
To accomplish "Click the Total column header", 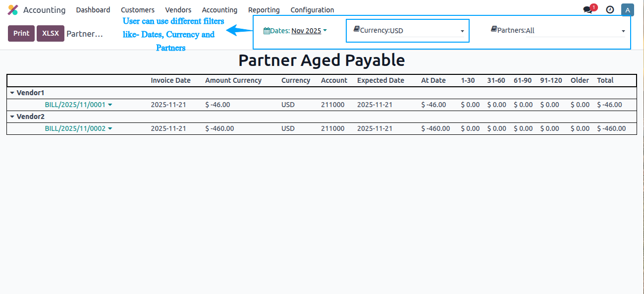I will pyautogui.click(x=605, y=80).
